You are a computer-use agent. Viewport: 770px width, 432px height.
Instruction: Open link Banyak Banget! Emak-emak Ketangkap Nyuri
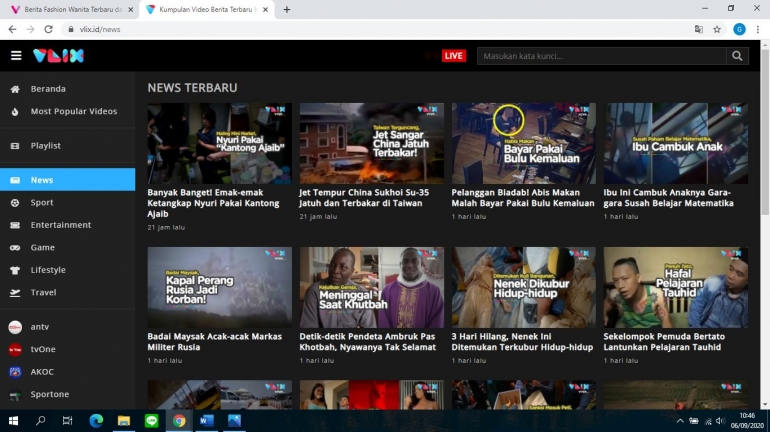click(214, 203)
